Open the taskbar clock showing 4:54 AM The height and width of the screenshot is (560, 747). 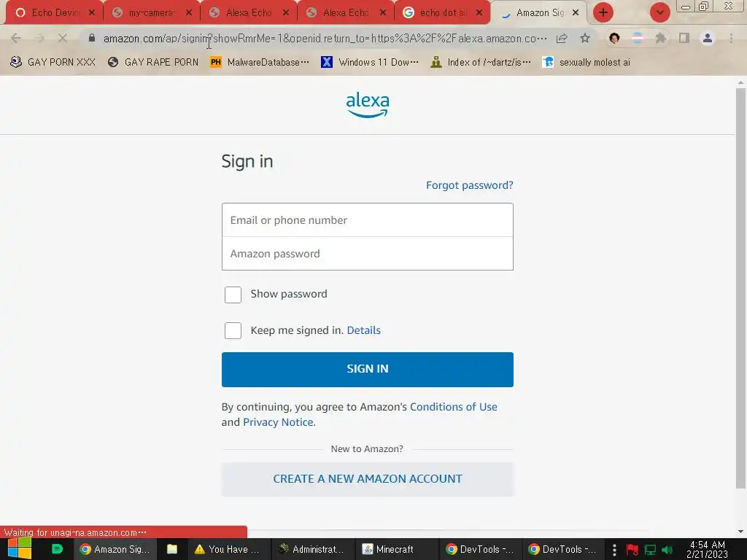(708, 550)
